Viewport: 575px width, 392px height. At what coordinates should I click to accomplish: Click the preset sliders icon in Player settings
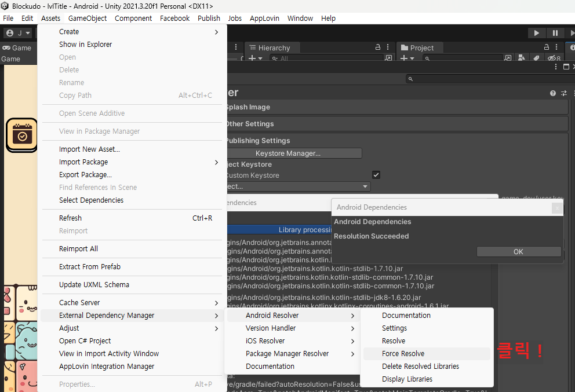(564, 93)
